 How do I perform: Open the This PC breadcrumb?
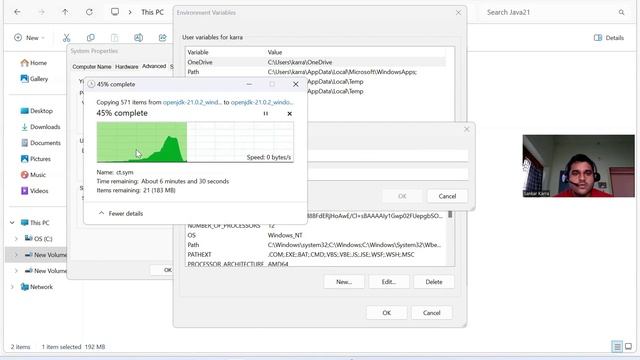coord(152,12)
